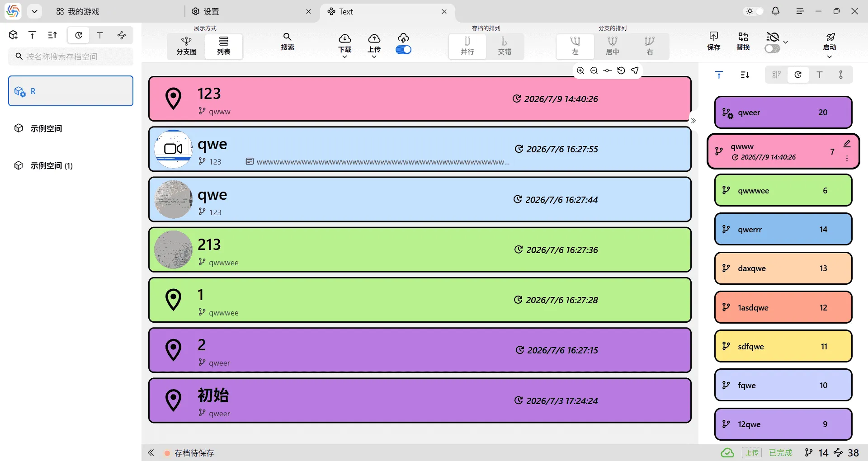Click the video thumbnail of qwe save

click(x=174, y=149)
